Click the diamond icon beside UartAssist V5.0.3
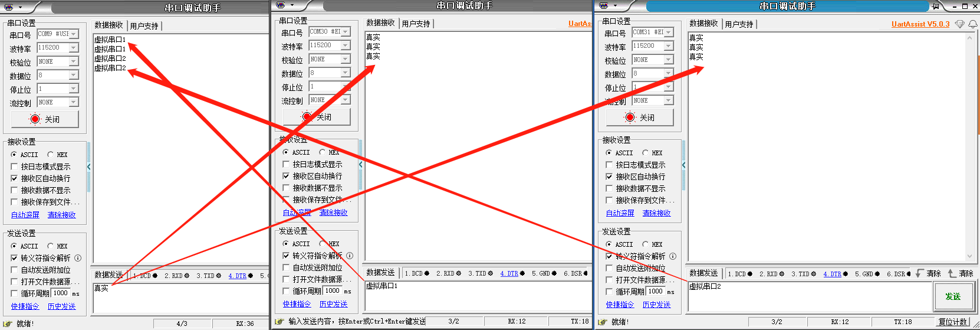The height and width of the screenshot is (330, 980). pyautogui.click(x=959, y=24)
